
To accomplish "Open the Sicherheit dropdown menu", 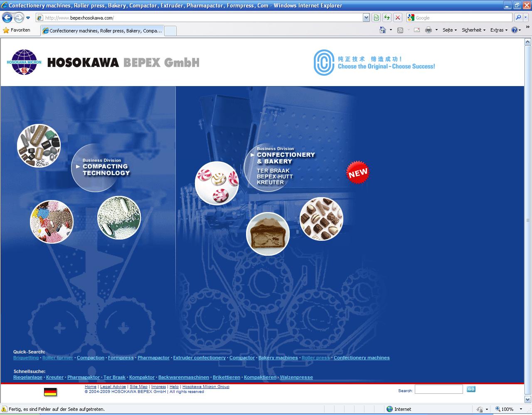I will [473, 30].
